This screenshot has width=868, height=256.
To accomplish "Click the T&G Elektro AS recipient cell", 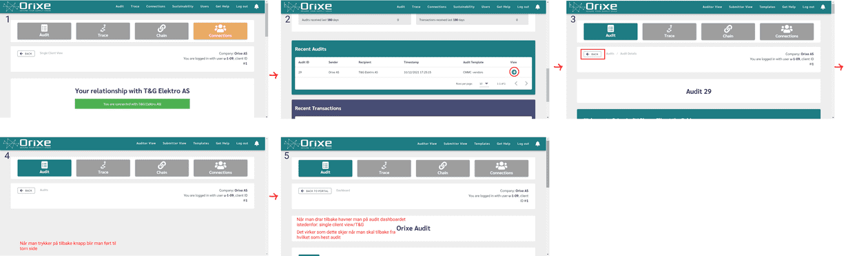I will 369,72.
